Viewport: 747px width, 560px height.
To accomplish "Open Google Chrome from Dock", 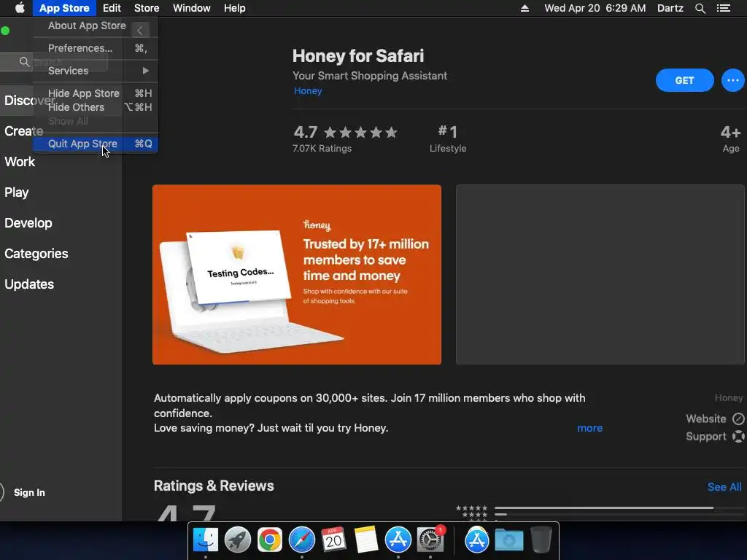I will click(x=270, y=540).
